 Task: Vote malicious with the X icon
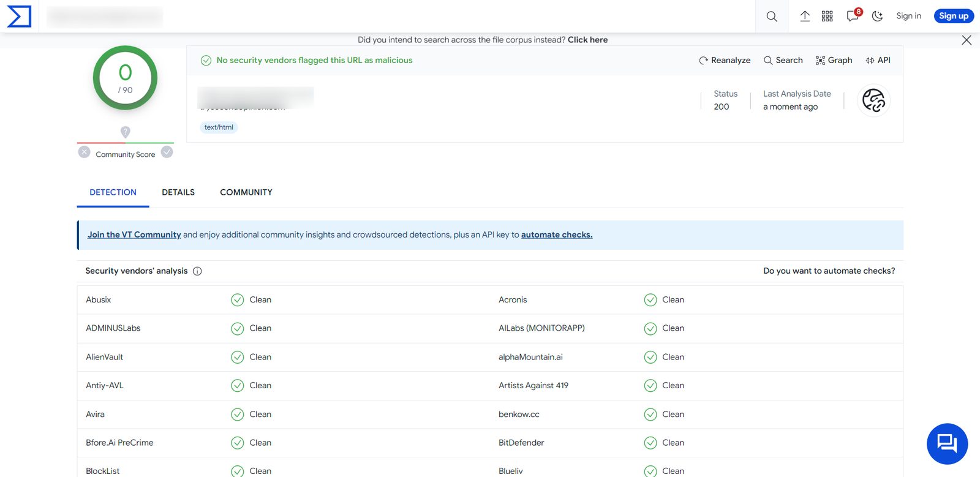85,152
